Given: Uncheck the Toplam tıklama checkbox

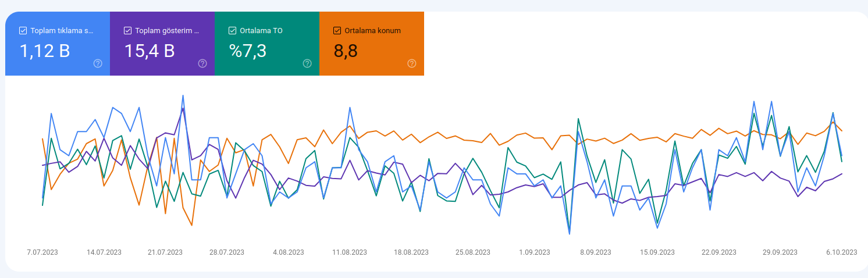Looking at the screenshot, I should [x=23, y=31].
